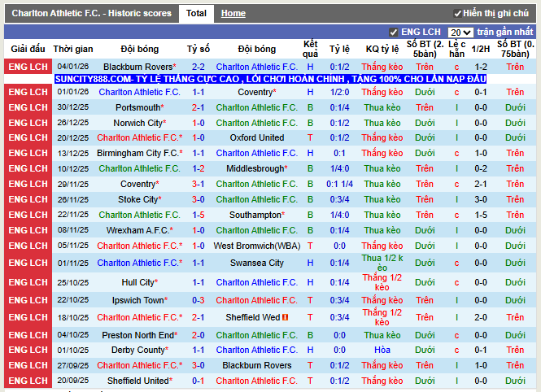The height and width of the screenshot is (392, 541).
Task: Click Swansea City team name
Action: coord(257,263)
